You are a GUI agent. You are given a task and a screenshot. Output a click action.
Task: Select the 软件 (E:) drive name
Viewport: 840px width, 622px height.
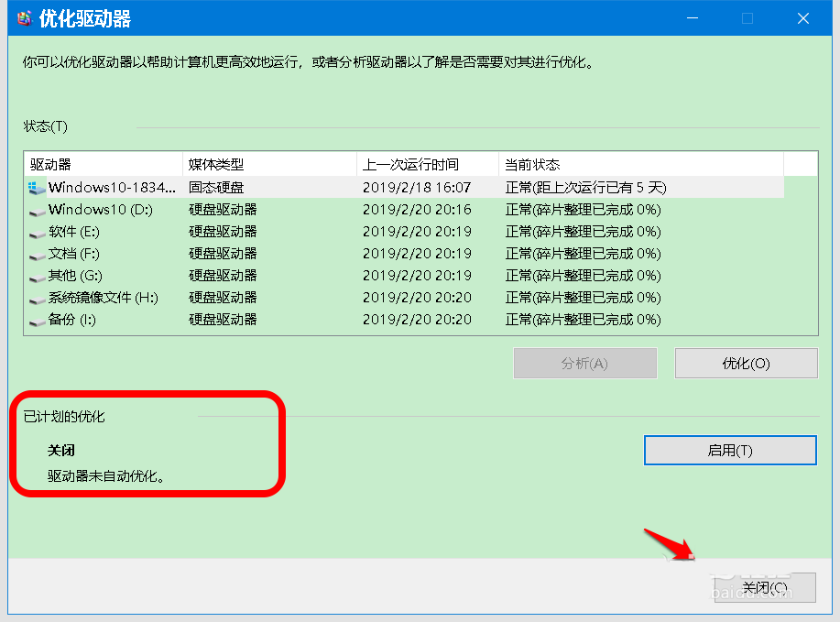click(x=74, y=232)
